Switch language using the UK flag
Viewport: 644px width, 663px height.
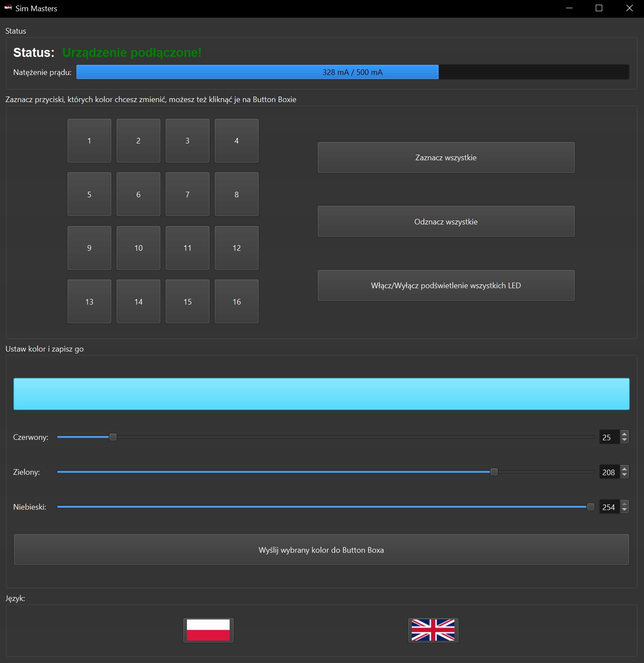433,630
